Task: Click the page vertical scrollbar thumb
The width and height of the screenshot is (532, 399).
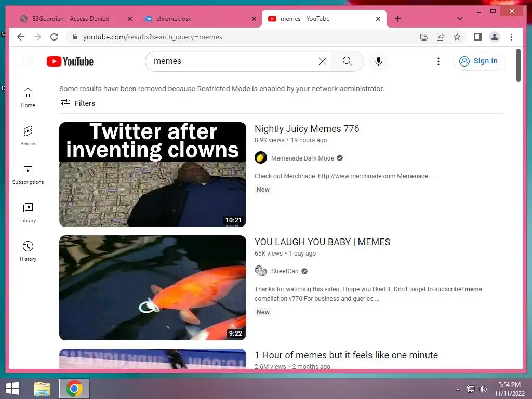Action: pos(518,65)
